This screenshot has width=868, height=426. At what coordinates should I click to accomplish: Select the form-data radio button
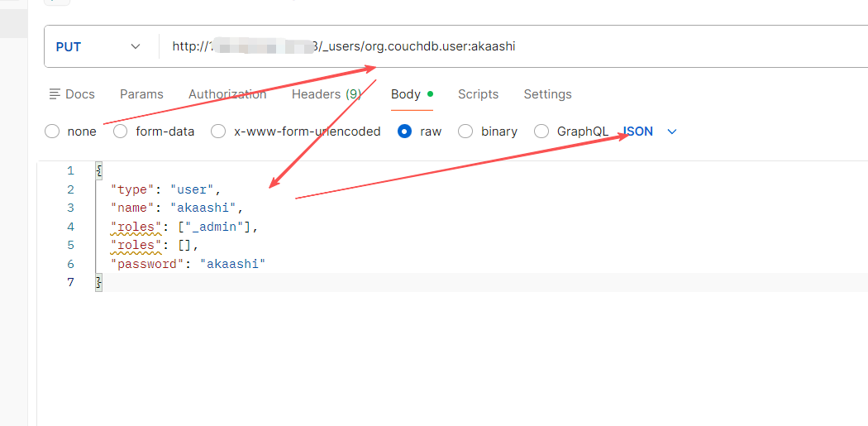click(120, 132)
